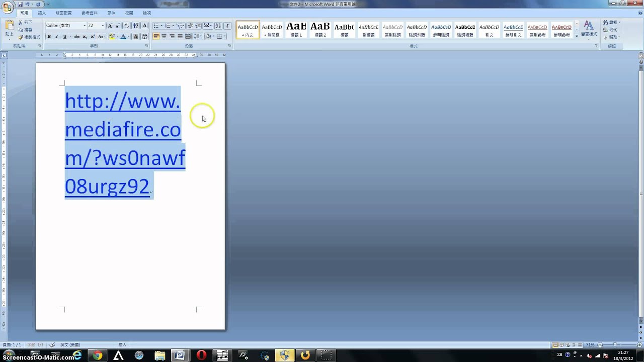The width and height of the screenshot is (644, 362).
Task: Toggle left text alignment
Action: (156, 37)
